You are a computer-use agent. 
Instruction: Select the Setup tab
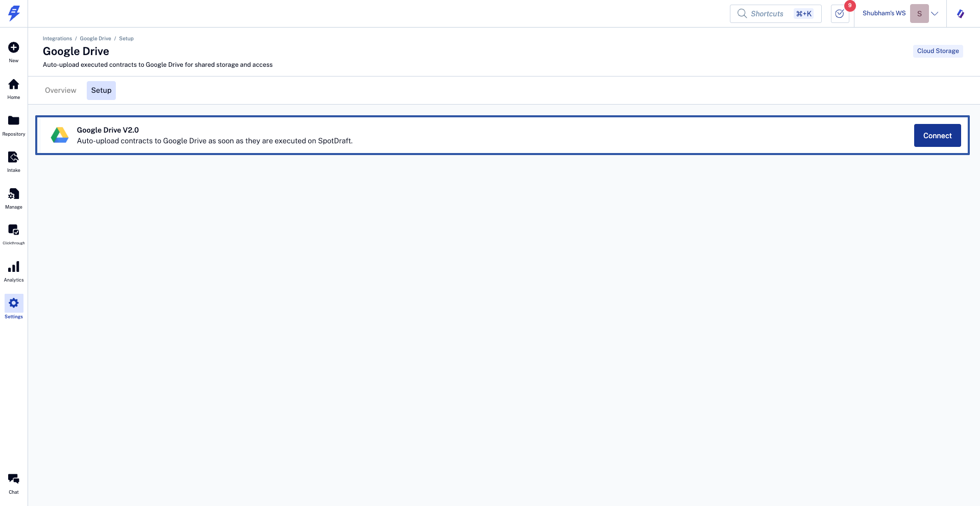pos(101,90)
